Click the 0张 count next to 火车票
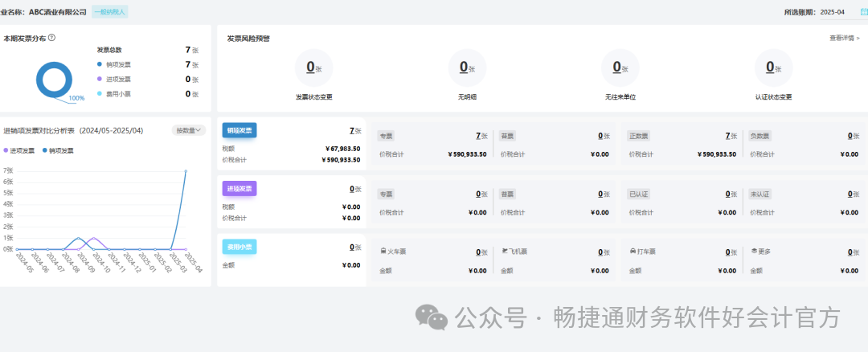This screenshot has width=868, height=352. pos(481,252)
